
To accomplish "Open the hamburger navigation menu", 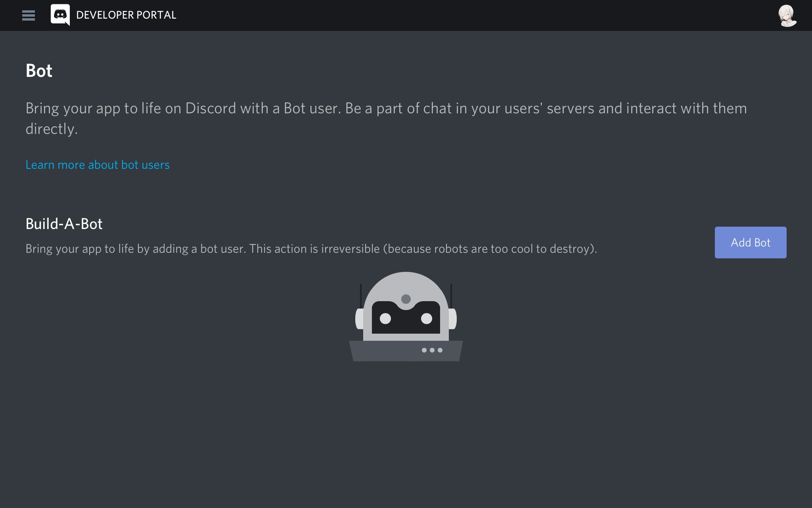I will [x=29, y=15].
